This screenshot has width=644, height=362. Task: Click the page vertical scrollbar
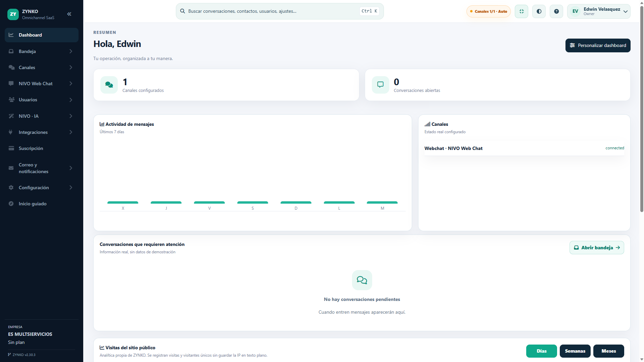coord(642,109)
